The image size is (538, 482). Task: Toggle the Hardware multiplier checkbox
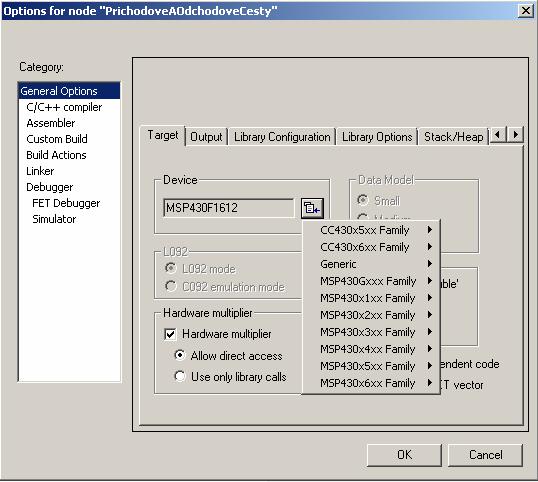[171, 334]
